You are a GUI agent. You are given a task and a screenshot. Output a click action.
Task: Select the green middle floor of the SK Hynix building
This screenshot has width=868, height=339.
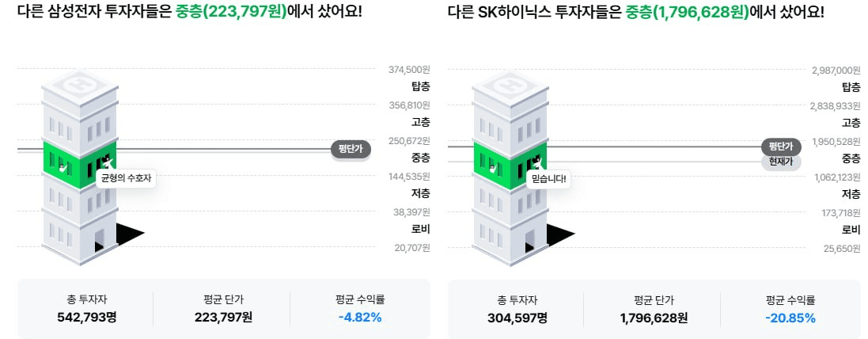pyautogui.click(x=510, y=165)
